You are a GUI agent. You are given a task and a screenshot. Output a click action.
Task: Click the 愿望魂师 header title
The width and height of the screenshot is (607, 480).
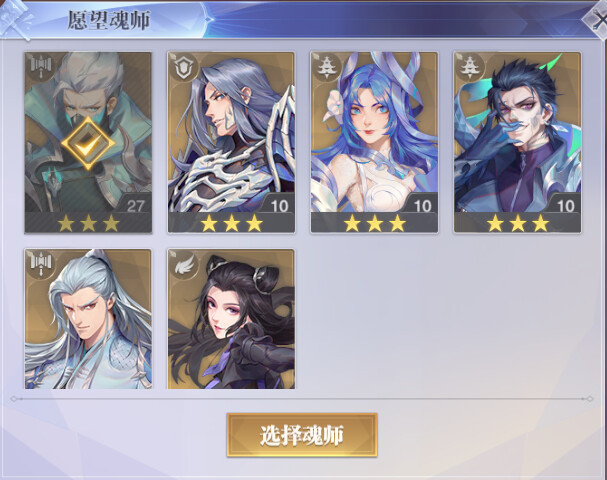[109, 20]
